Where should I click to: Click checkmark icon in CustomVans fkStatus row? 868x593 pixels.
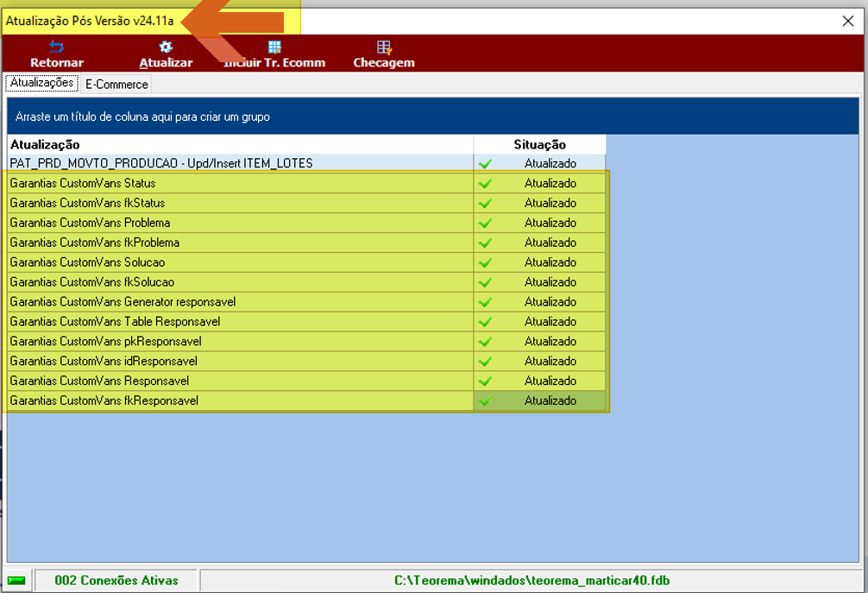(486, 204)
